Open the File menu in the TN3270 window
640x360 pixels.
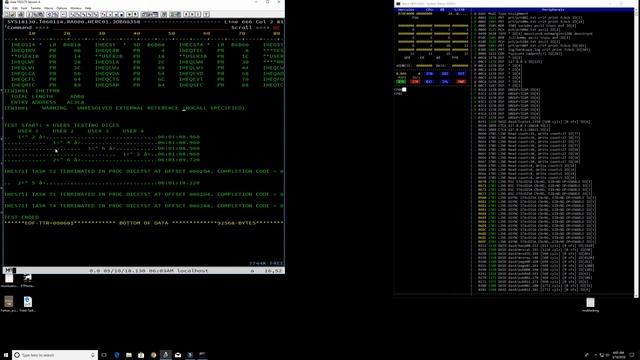point(7,8)
